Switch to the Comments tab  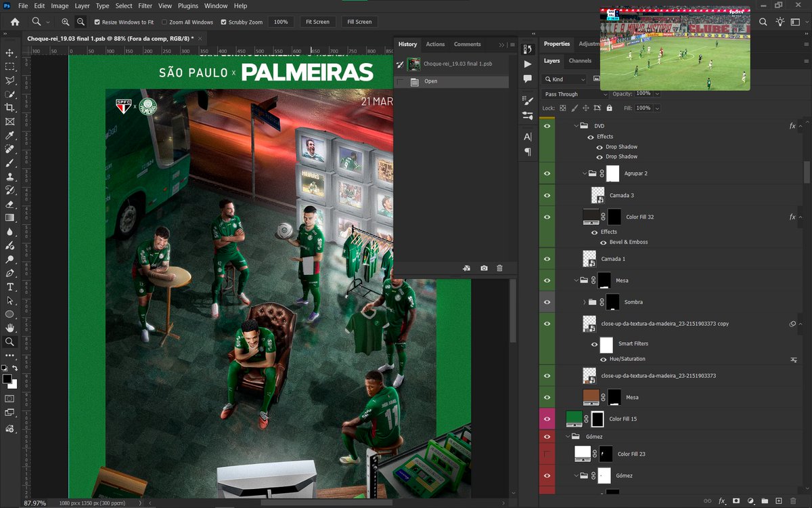coord(467,44)
